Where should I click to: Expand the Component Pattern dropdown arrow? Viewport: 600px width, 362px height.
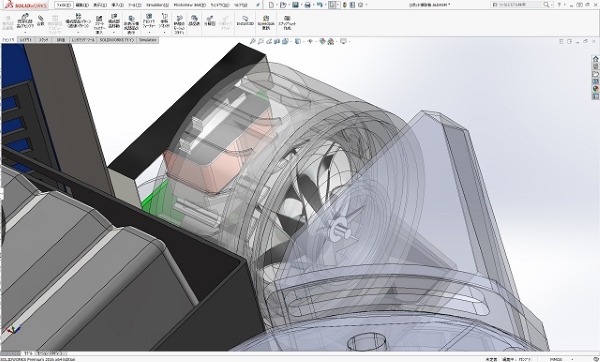pos(78,32)
